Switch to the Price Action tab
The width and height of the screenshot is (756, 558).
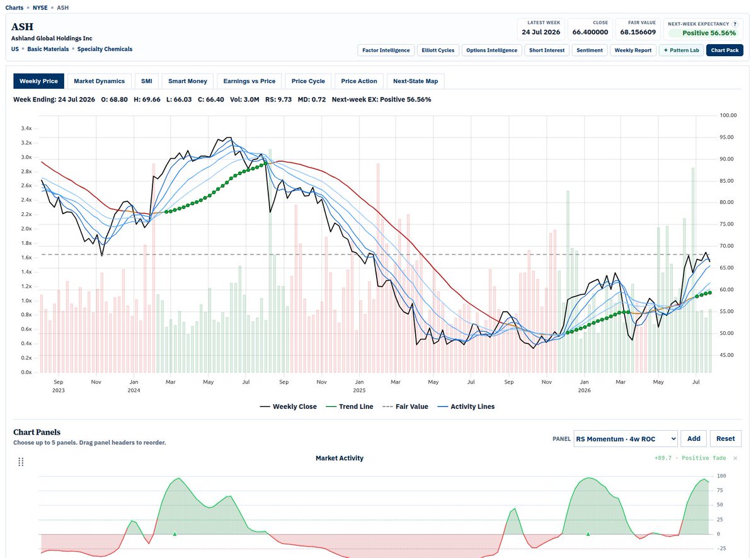359,81
